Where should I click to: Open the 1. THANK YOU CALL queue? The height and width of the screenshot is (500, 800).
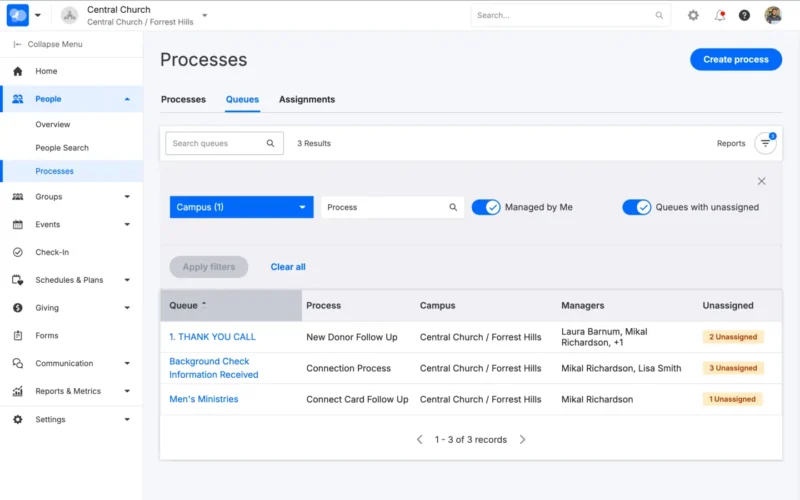(x=212, y=337)
